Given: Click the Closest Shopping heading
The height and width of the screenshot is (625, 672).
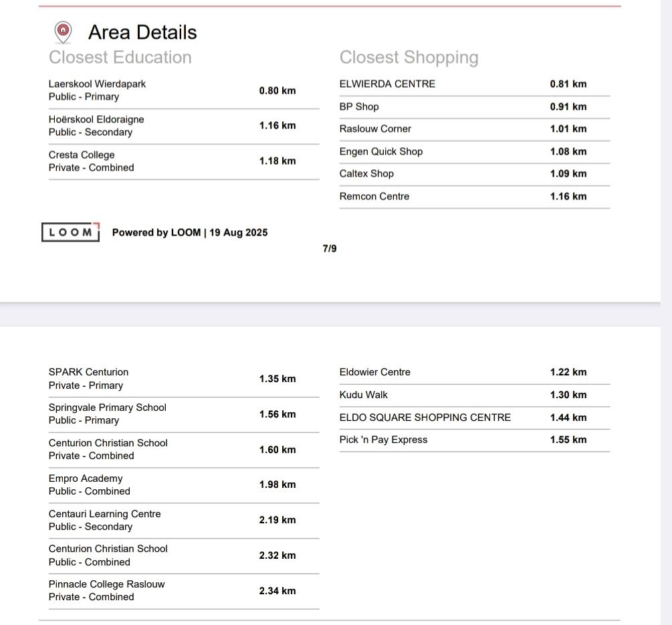Looking at the screenshot, I should coord(409,58).
